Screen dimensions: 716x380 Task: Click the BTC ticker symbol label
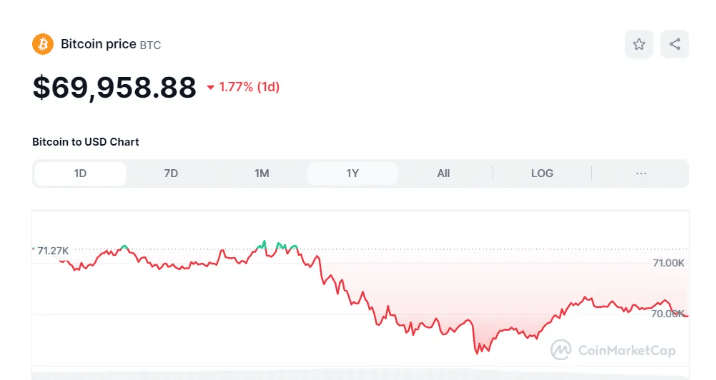150,45
